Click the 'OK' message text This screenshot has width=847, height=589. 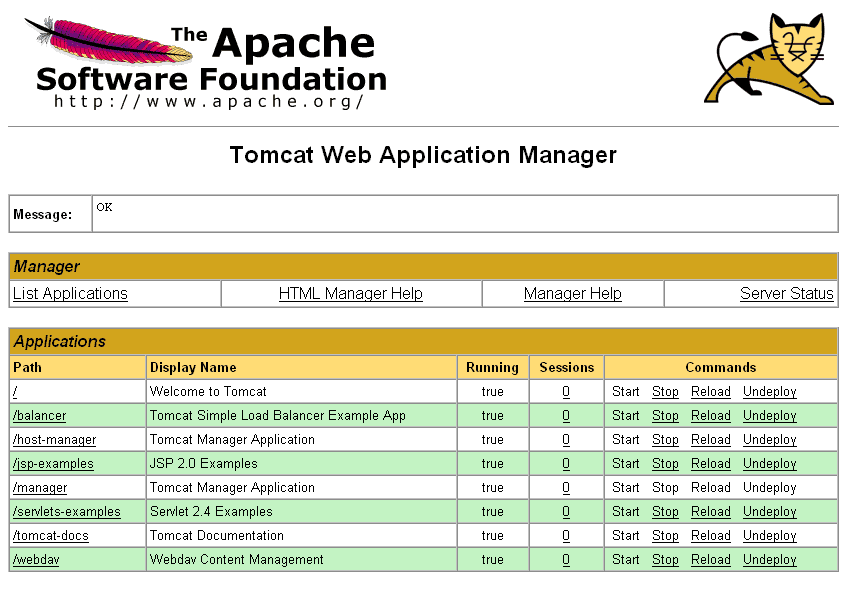pyautogui.click(x=104, y=207)
